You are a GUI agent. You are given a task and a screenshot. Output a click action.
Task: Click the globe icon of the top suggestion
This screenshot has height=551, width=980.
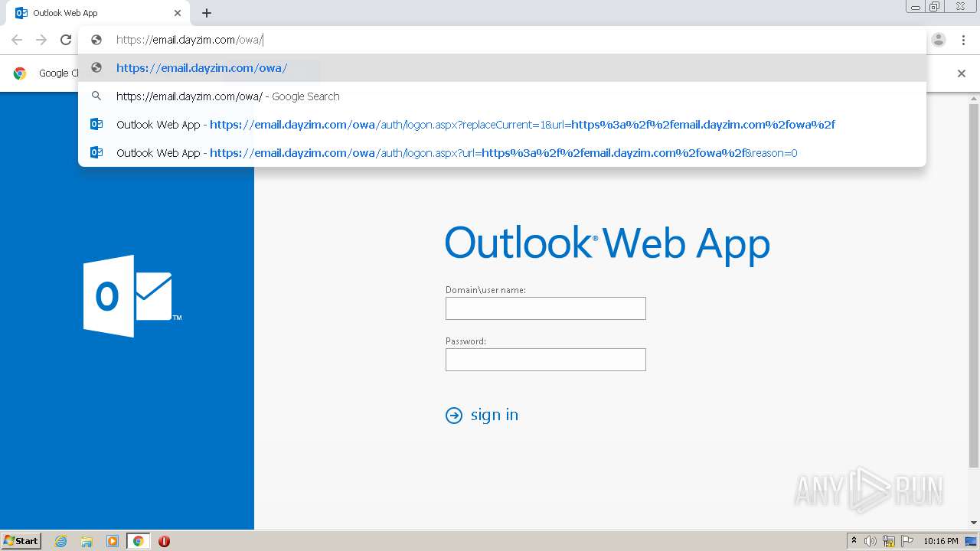pyautogui.click(x=96, y=68)
